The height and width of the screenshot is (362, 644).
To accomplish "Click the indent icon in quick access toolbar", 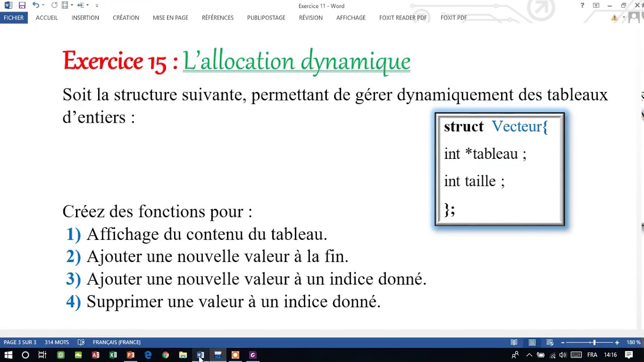I will tap(80, 6).
